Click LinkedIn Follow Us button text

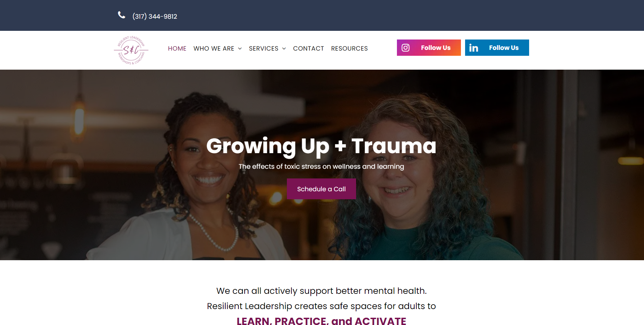[504, 48]
